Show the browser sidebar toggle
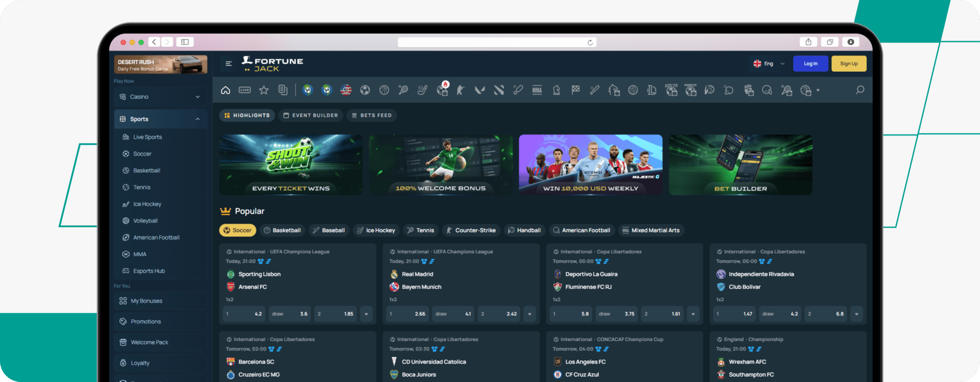The width and height of the screenshot is (980, 382). pyautogui.click(x=185, y=42)
